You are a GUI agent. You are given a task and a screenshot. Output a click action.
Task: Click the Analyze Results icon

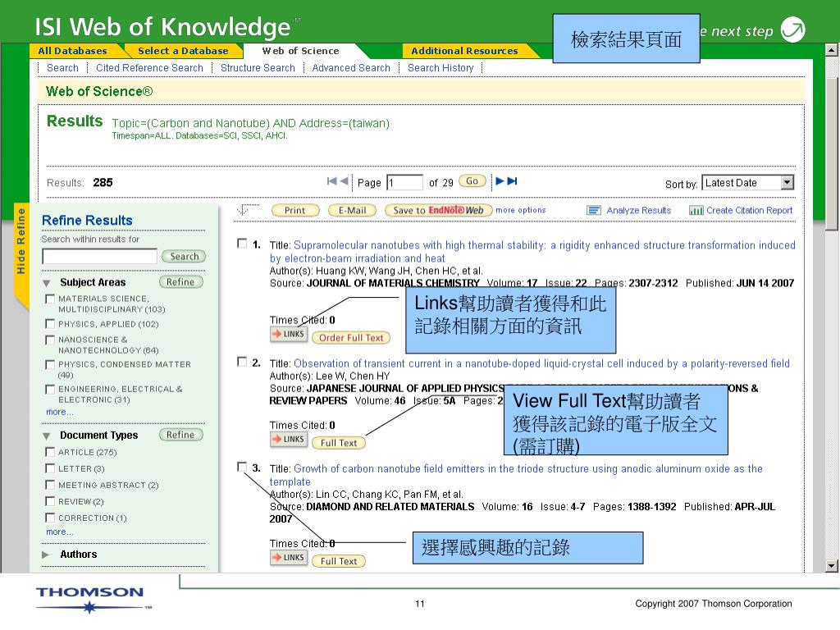594,211
